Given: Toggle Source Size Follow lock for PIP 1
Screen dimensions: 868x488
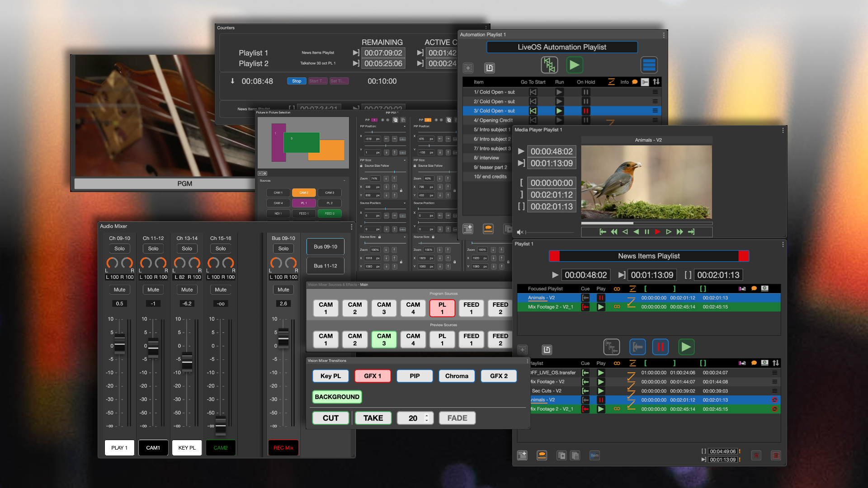Looking at the screenshot, I should click(x=361, y=166).
